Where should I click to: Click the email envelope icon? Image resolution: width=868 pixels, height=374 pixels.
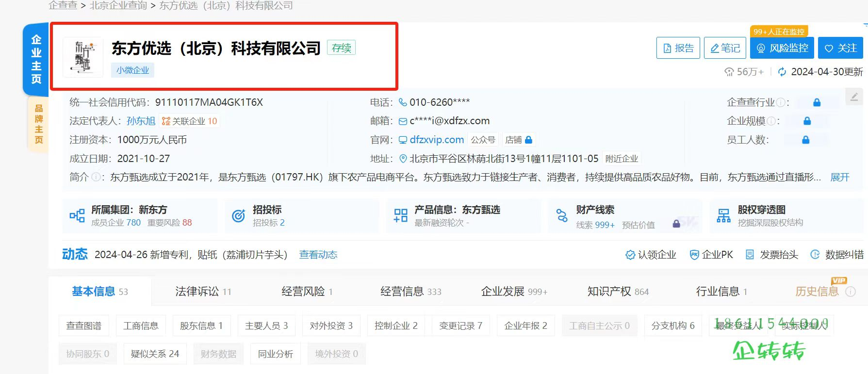click(403, 121)
